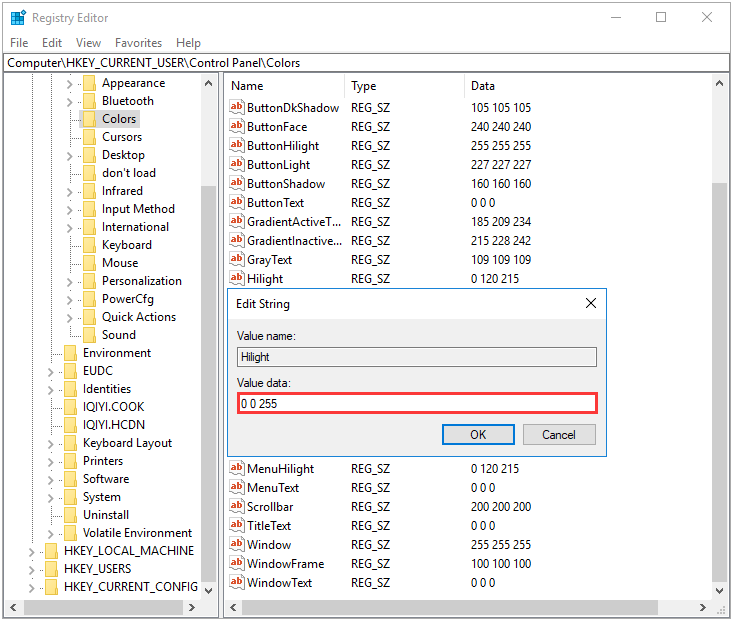Select the GradientActiveT... value name
This screenshot has height=622, width=734.
point(294,221)
